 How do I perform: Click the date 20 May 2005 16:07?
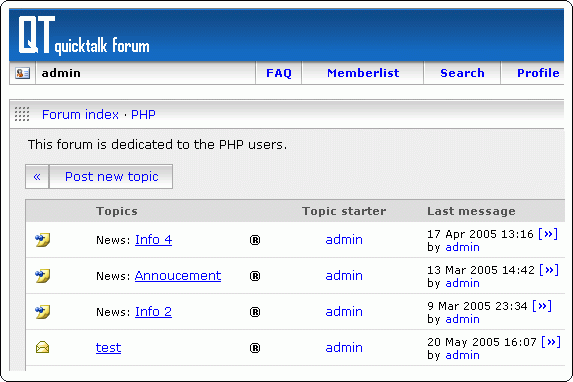[x=482, y=342]
